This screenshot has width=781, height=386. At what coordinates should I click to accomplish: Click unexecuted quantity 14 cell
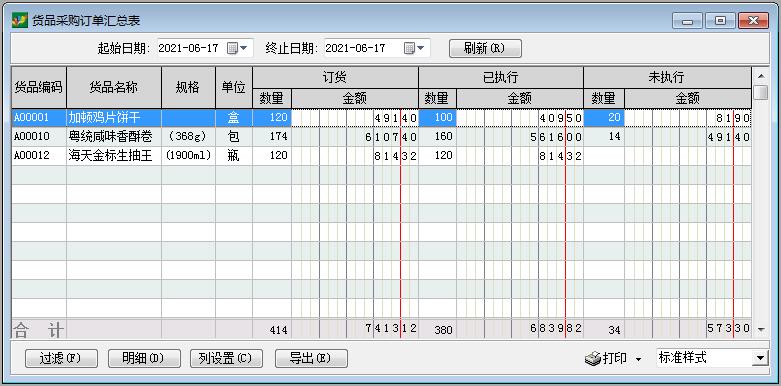click(x=604, y=137)
